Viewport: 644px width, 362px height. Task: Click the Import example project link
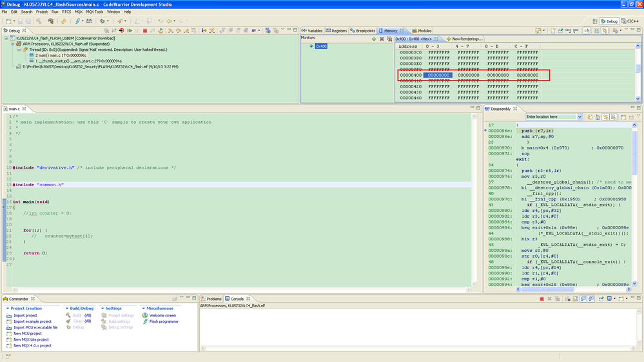(32, 322)
